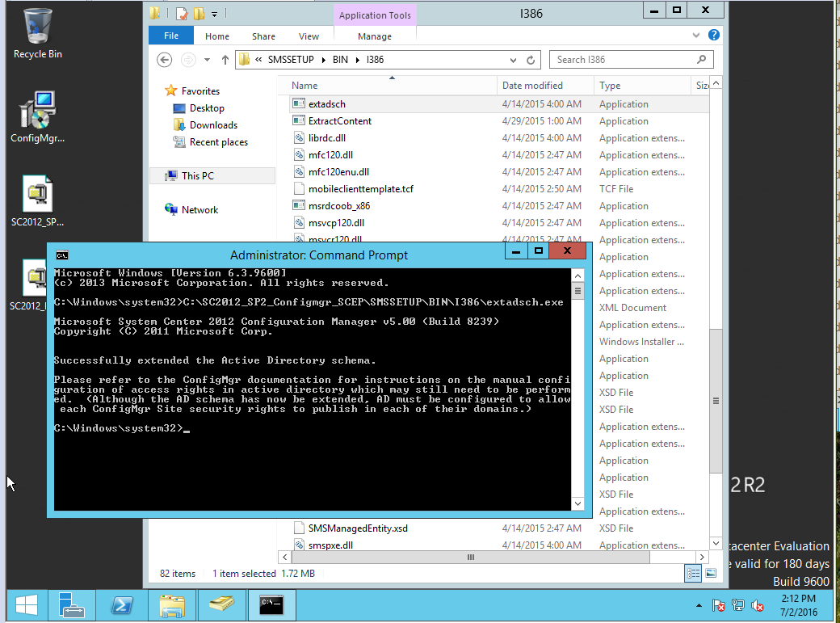Select Desktop in navigation pane
Image resolution: width=840 pixels, height=623 pixels.
pos(207,107)
